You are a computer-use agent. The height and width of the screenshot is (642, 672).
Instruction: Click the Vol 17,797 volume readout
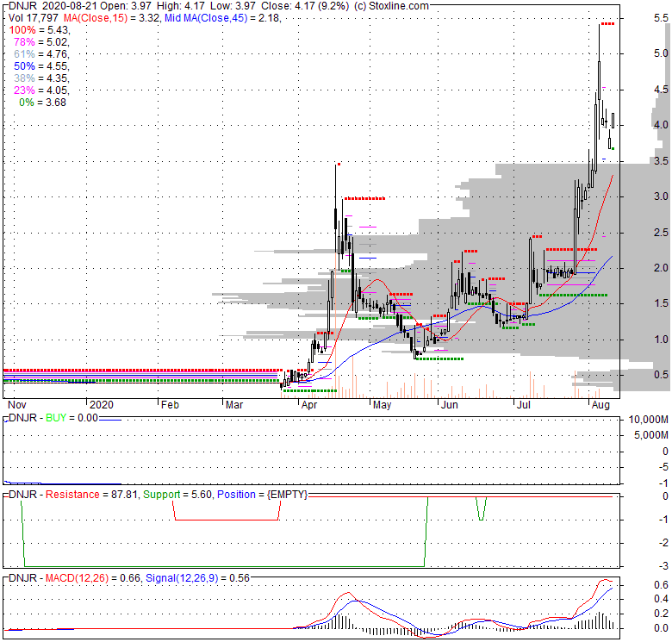point(33,18)
